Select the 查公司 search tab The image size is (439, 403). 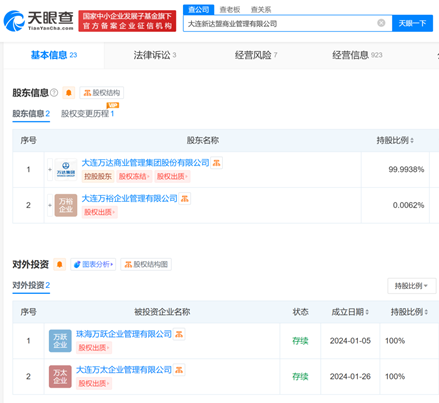click(199, 10)
